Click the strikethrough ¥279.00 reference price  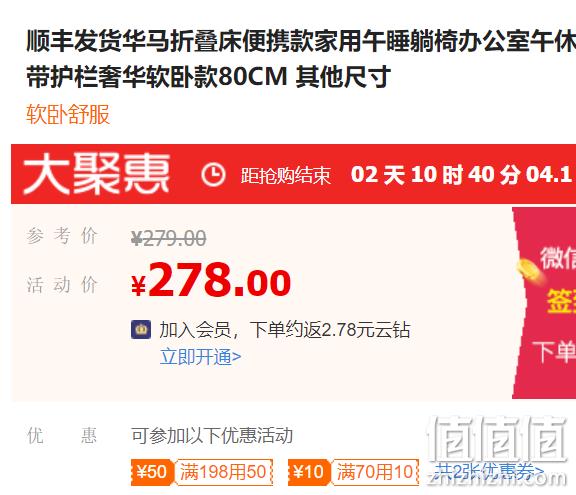click(x=169, y=238)
